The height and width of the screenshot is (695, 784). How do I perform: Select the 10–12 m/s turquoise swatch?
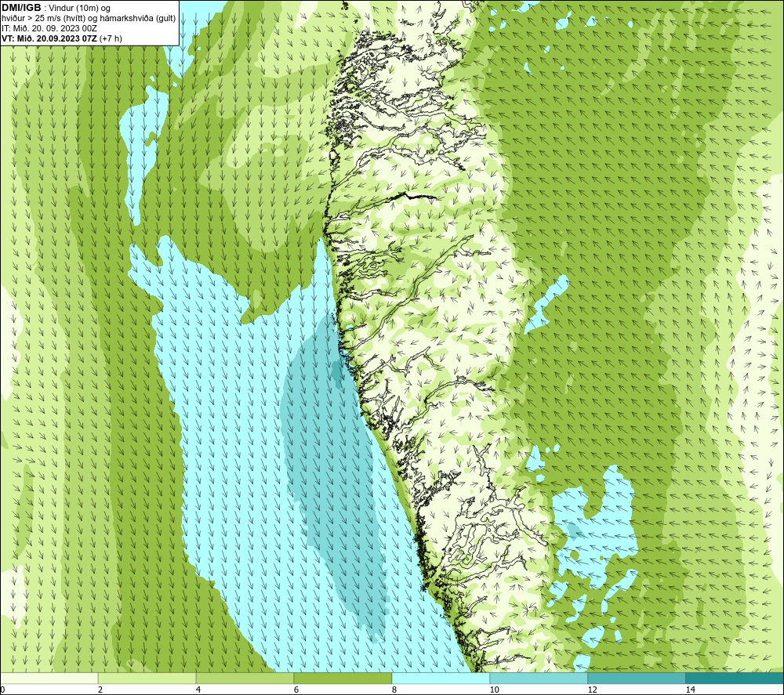tap(539, 678)
